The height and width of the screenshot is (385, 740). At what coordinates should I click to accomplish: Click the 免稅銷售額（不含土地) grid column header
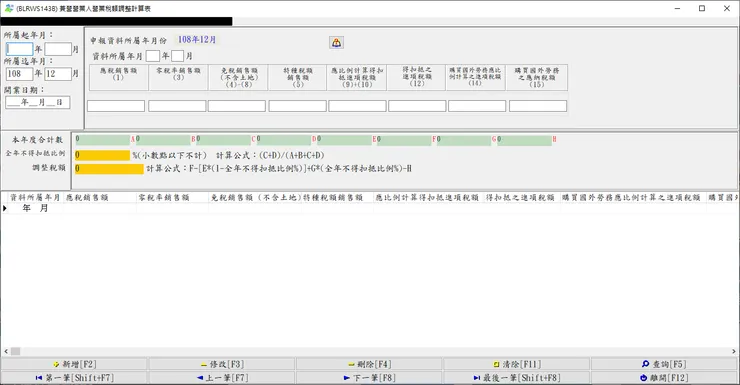coord(255,198)
